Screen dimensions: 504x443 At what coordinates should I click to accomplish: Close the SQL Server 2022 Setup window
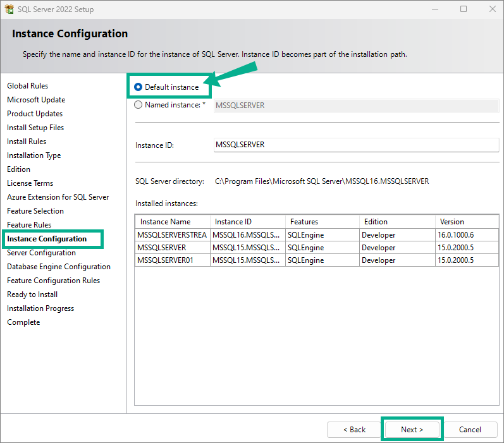click(493, 9)
